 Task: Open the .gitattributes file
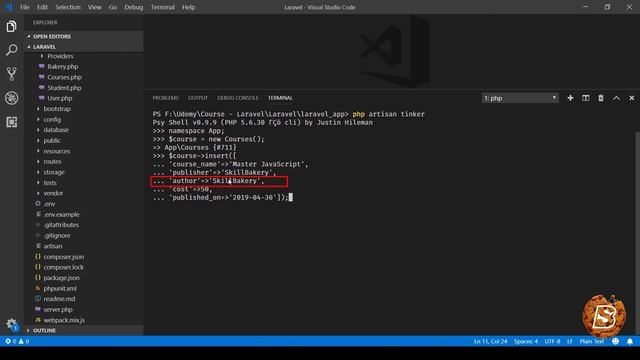[x=61, y=225]
